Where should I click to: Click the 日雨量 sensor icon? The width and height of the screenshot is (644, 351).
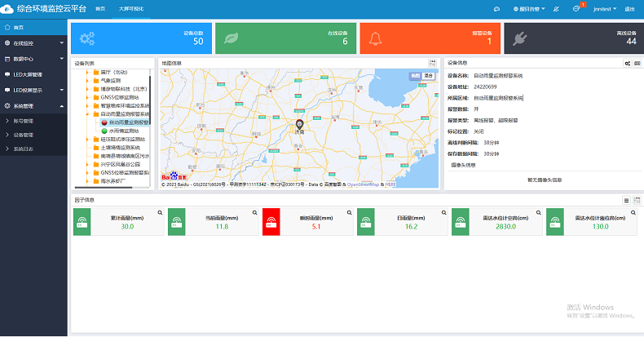point(366,222)
